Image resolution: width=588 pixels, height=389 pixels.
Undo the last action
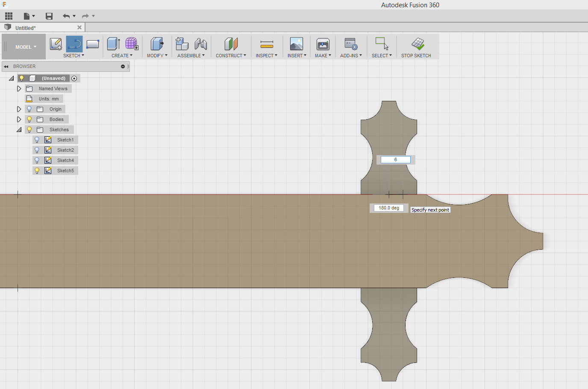click(x=66, y=16)
